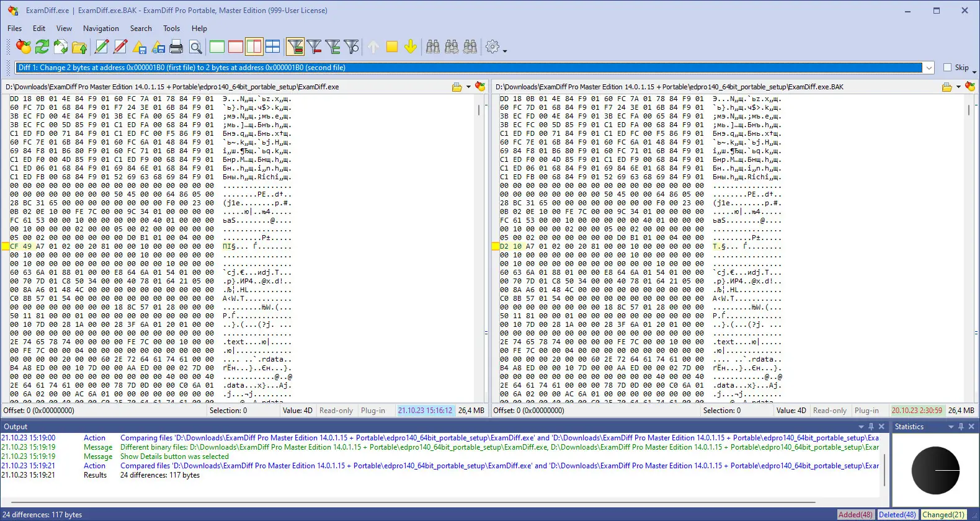This screenshot has width=980, height=521.
Task: Pin the Statistics panel
Action: [x=961, y=427]
